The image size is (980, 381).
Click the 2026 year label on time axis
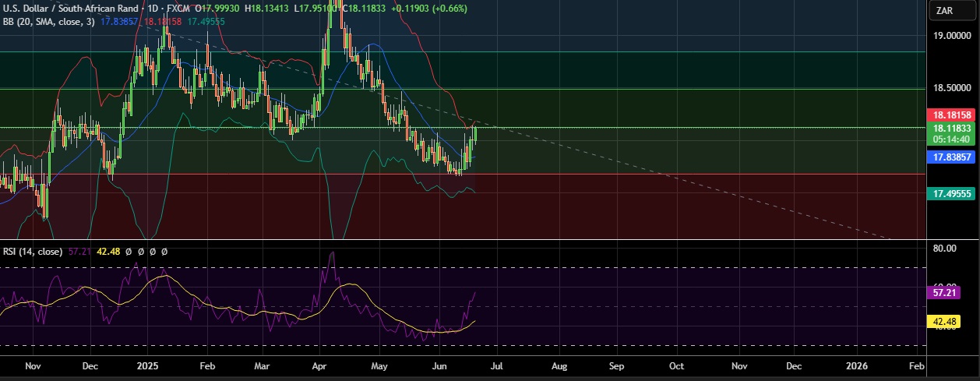pyautogui.click(x=857, y=365)
